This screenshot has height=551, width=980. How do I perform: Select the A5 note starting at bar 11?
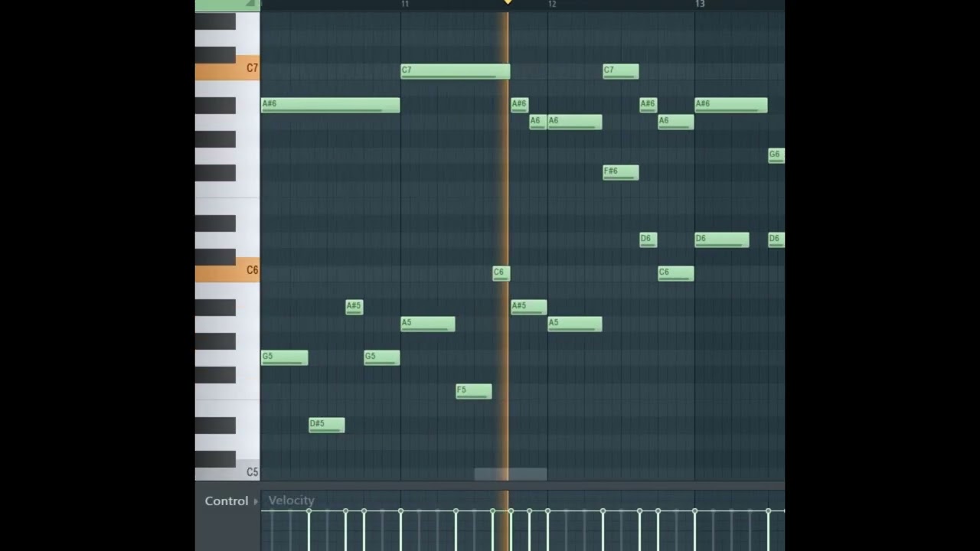(428, 324)
